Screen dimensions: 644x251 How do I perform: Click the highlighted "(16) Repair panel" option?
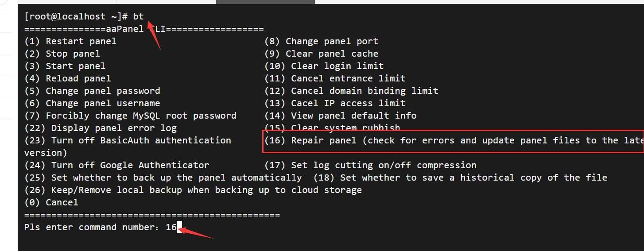coord(453,140)
